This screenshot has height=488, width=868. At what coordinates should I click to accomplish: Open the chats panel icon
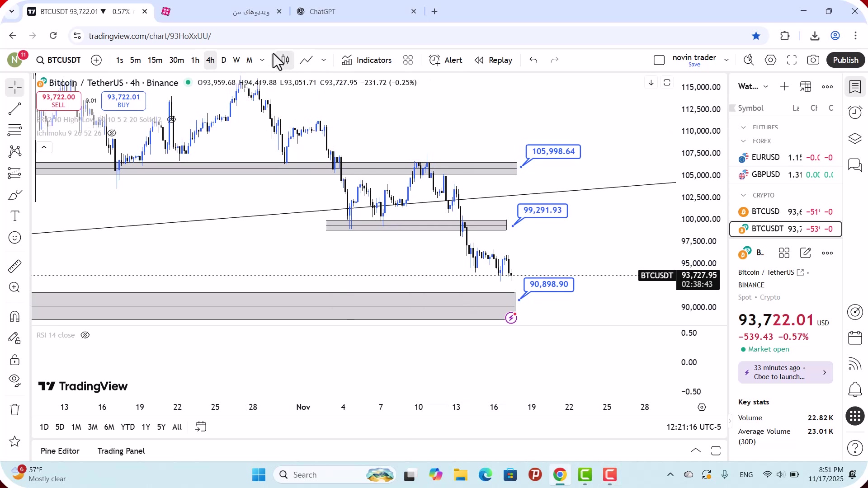point(855,165)
